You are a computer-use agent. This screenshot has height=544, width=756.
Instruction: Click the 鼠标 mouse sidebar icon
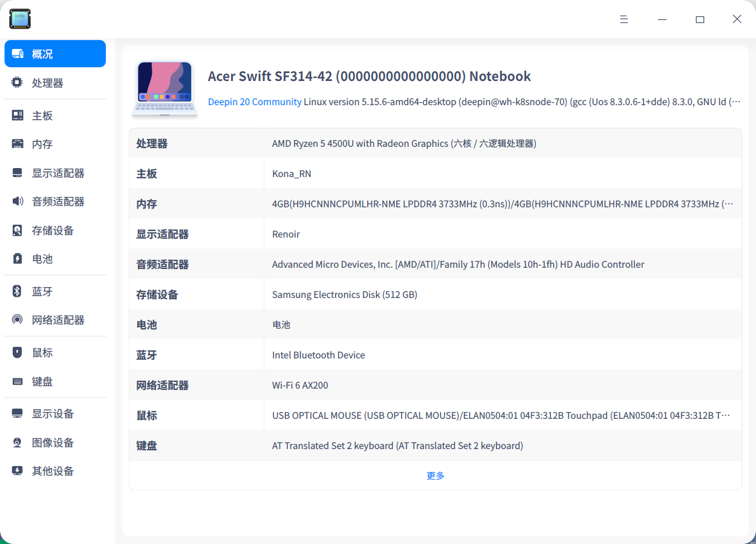pos(18,352)
